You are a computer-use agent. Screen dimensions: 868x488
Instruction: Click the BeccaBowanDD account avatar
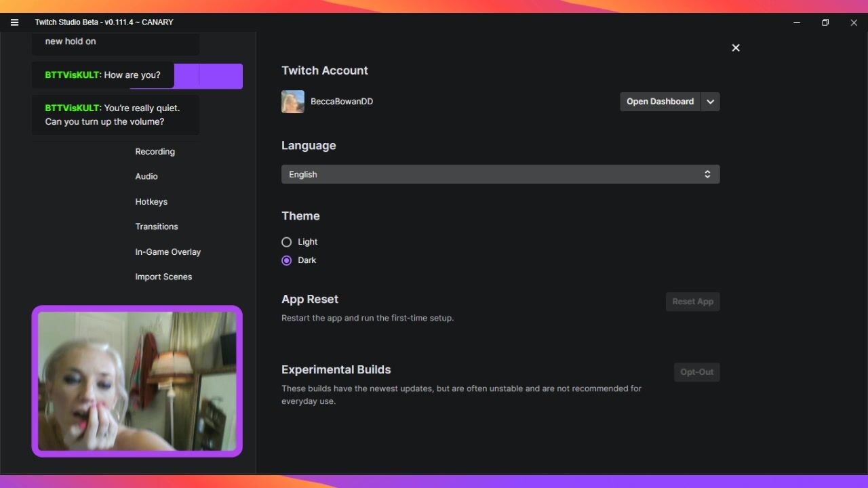pyautogui.click(x=293, y=102)
